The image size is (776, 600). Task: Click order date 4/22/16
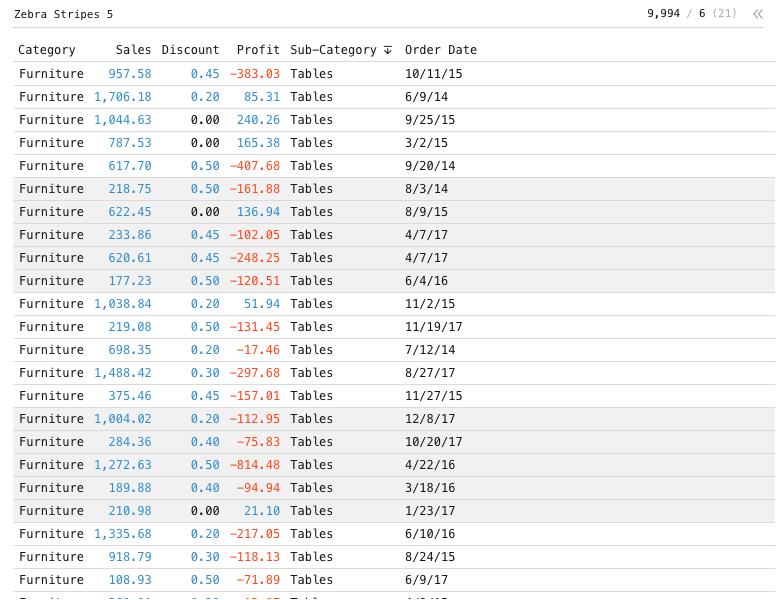430,465
